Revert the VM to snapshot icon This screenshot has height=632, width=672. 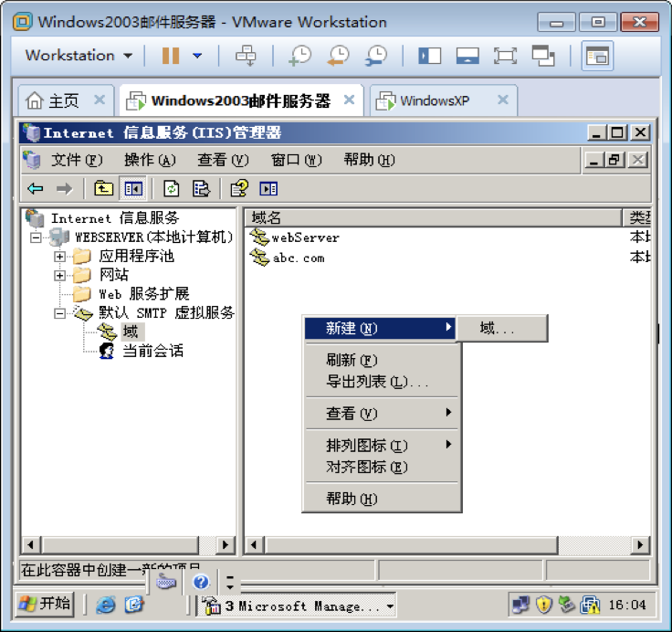tap(339, 56)
